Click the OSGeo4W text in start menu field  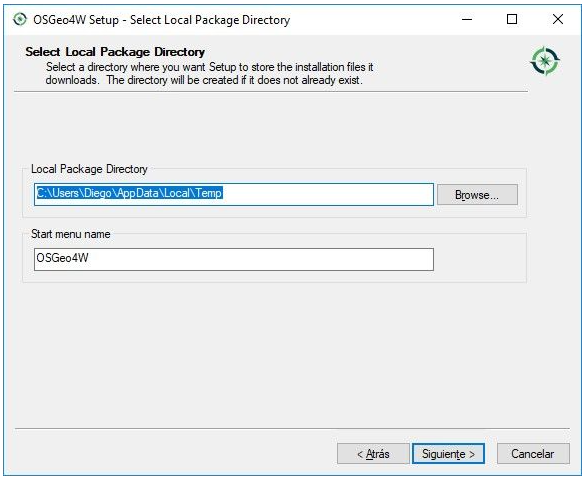click(62, 258)
